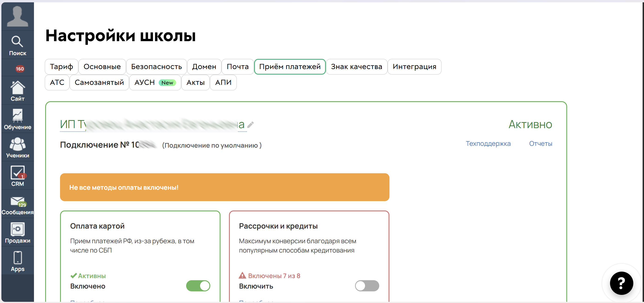Click the Настройки школы page heading
The height and width of the screenshot is (303, 644).
[121, 36]
